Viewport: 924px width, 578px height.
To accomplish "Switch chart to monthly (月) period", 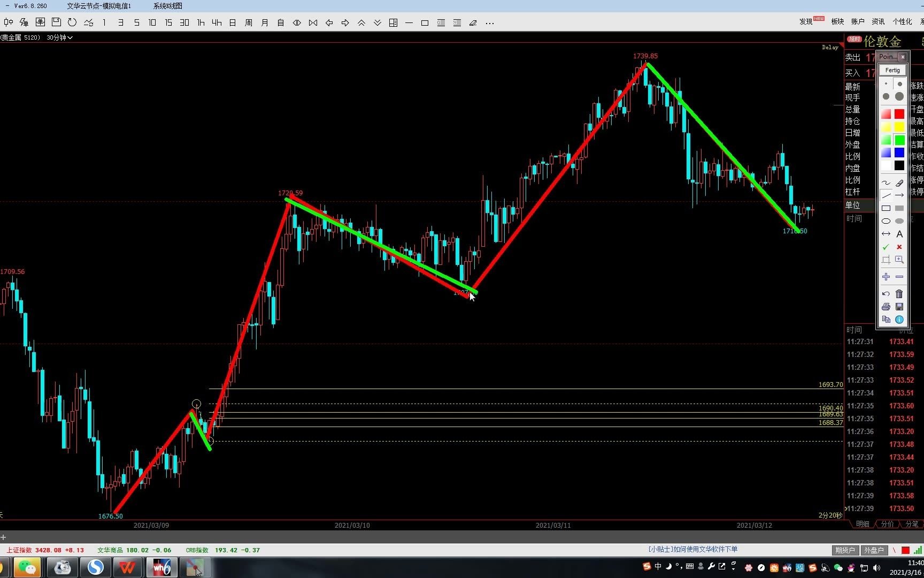I will 265,22.
